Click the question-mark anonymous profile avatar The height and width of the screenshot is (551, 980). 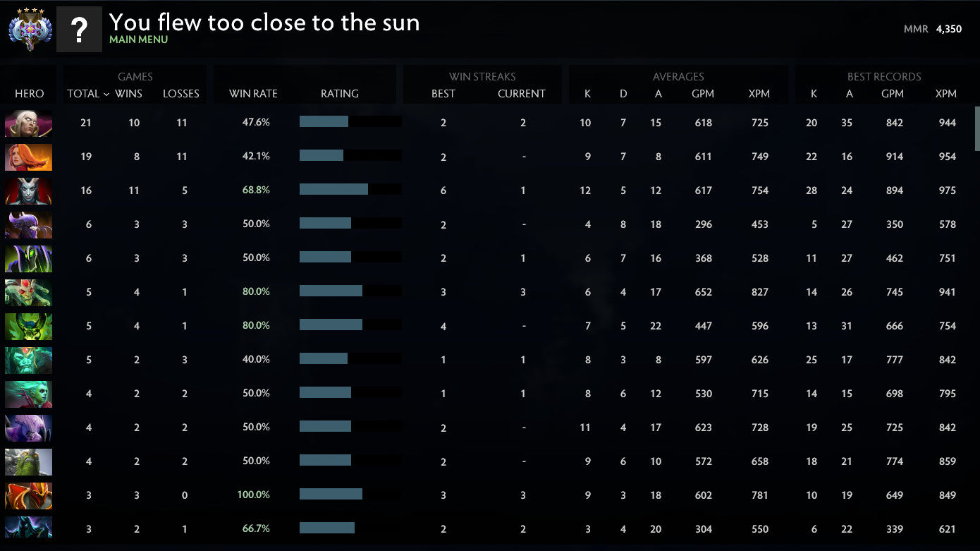tap(79, 29)
